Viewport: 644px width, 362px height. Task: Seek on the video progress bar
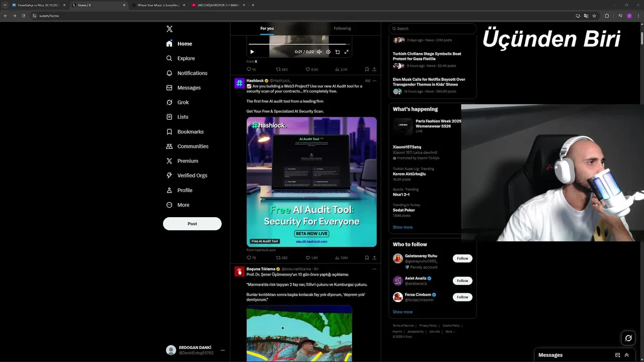pos(299,44)
